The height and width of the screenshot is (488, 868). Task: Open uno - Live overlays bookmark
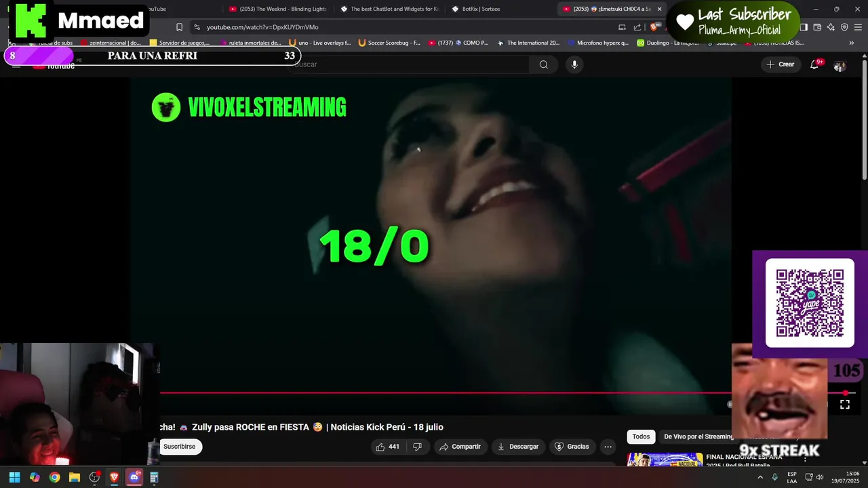320,43
